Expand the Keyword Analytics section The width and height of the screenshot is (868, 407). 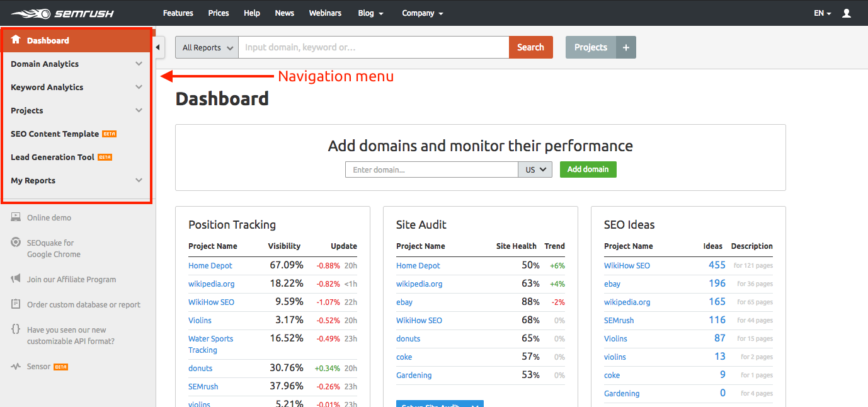coord(139,87)
